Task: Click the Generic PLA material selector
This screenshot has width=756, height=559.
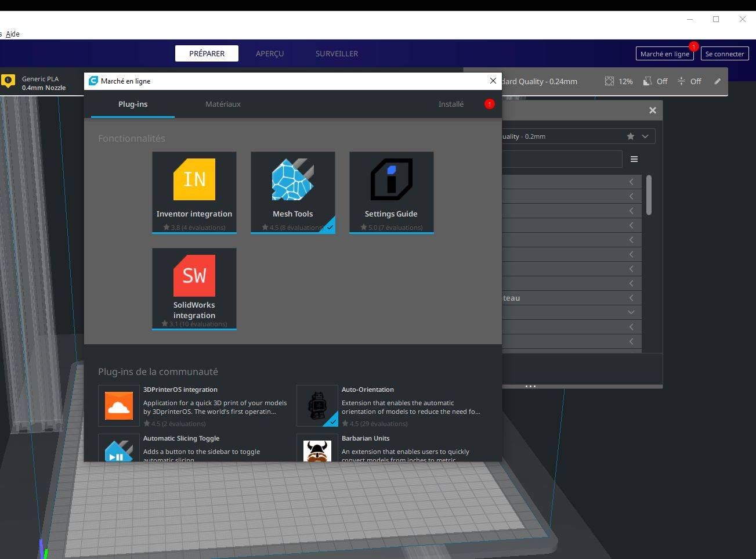Action: [44, 83]
